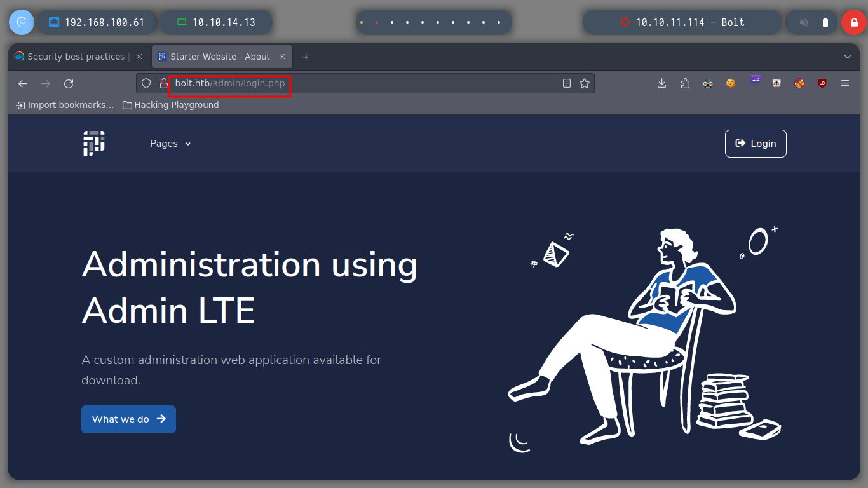Click Import bookmarks... in bookmarks bar
This screenshot has height=488, width=868.
65,105
